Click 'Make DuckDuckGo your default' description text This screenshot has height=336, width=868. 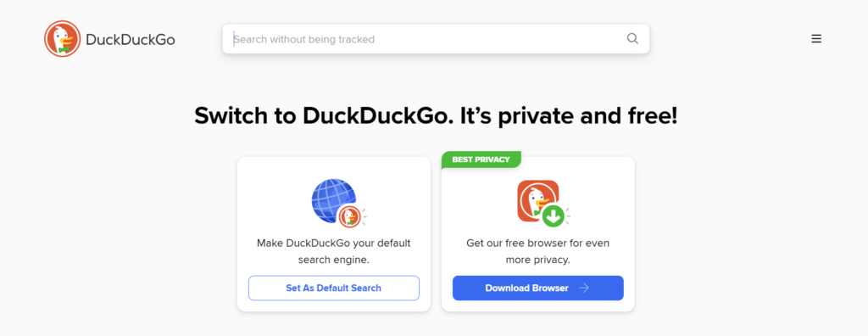(334, 244)
